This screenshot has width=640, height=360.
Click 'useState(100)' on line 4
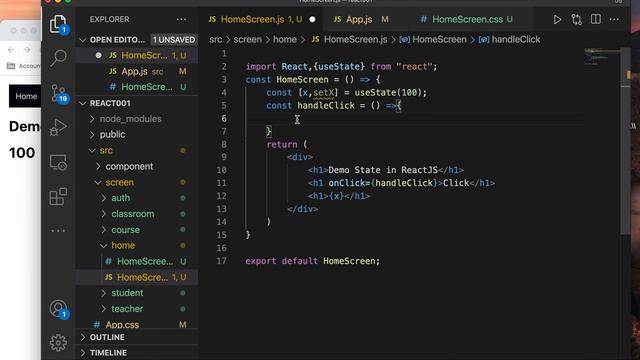click(390, 92)
